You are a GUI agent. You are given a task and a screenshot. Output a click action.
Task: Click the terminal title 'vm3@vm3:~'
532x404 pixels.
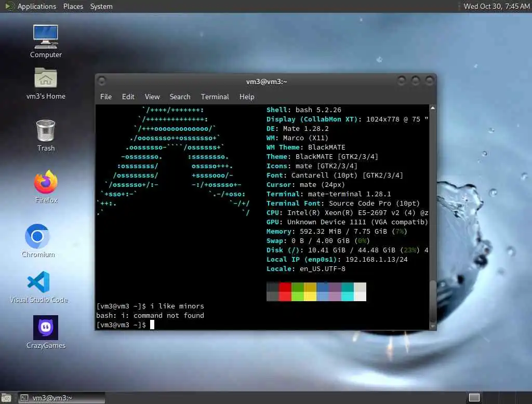(x=267, y=82)
